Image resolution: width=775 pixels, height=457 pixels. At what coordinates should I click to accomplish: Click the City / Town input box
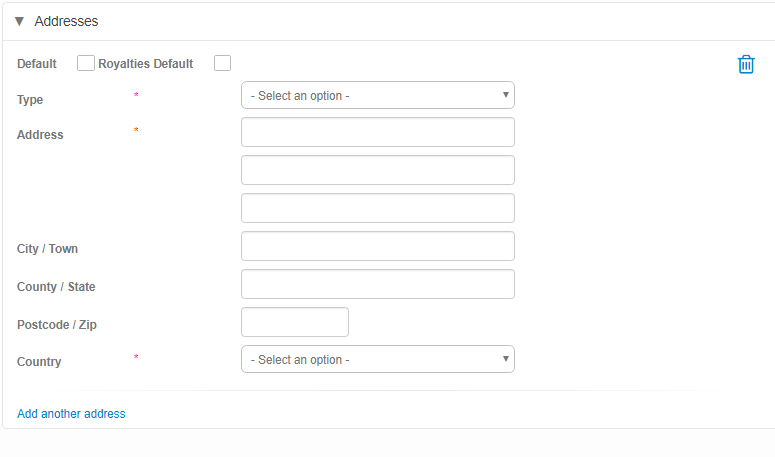377,247
